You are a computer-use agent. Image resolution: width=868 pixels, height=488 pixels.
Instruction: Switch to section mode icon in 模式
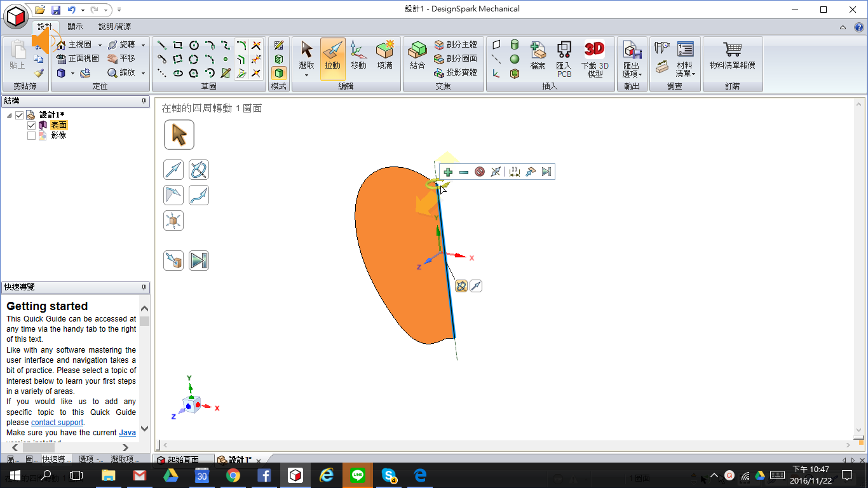[x=278, y=59]
